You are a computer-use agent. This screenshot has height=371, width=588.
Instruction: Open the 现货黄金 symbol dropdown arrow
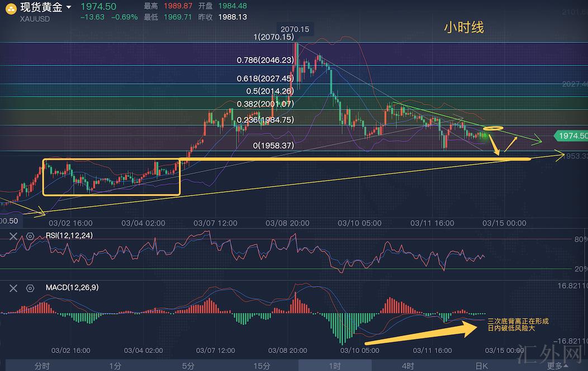68,7
